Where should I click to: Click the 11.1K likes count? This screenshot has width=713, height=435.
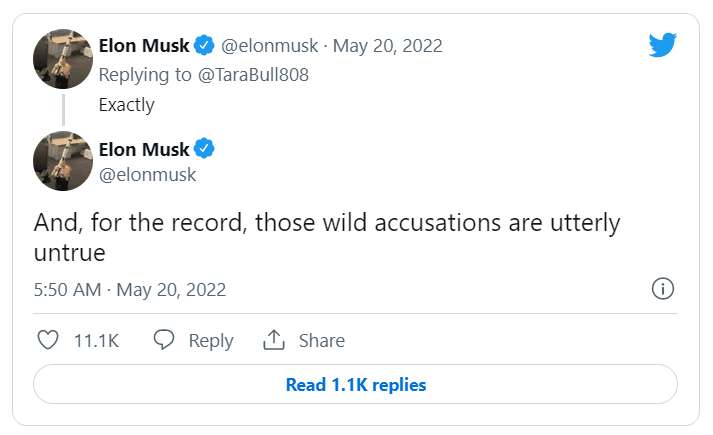pyautogui.click(x=97, y=340)
